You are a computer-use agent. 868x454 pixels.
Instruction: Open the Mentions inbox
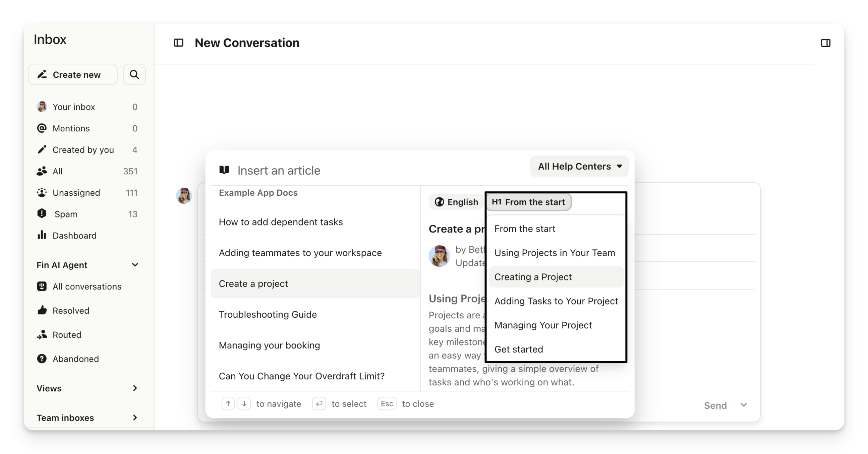point(71,128)
